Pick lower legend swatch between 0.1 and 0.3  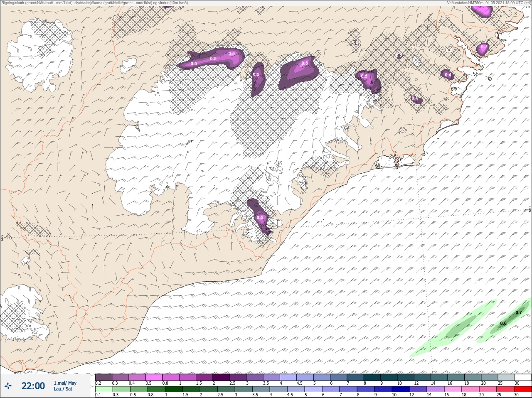[103, 389]
